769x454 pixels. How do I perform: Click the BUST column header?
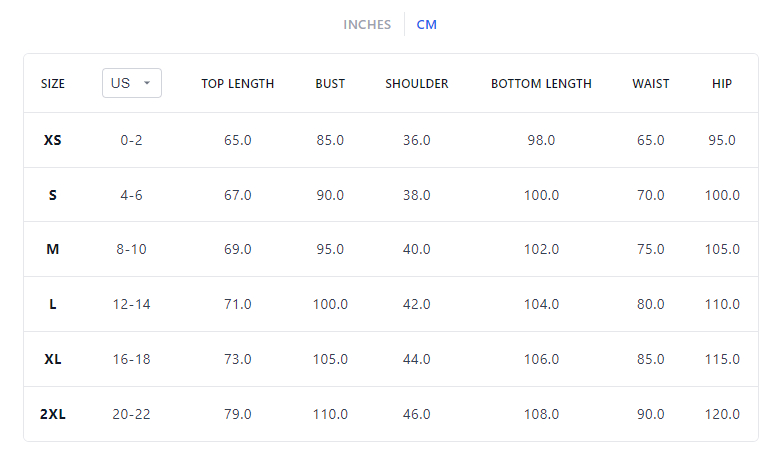click(330, 84)
